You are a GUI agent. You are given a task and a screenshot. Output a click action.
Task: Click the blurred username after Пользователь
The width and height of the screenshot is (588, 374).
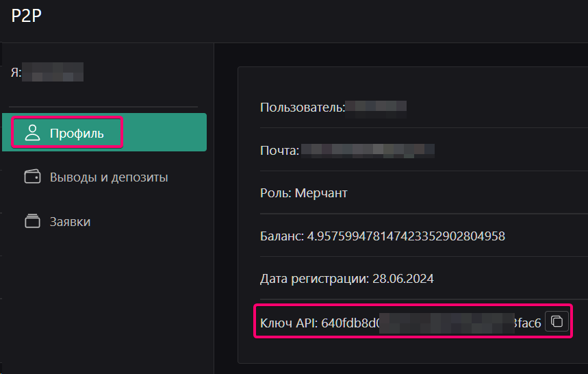[x=376, y=108]
